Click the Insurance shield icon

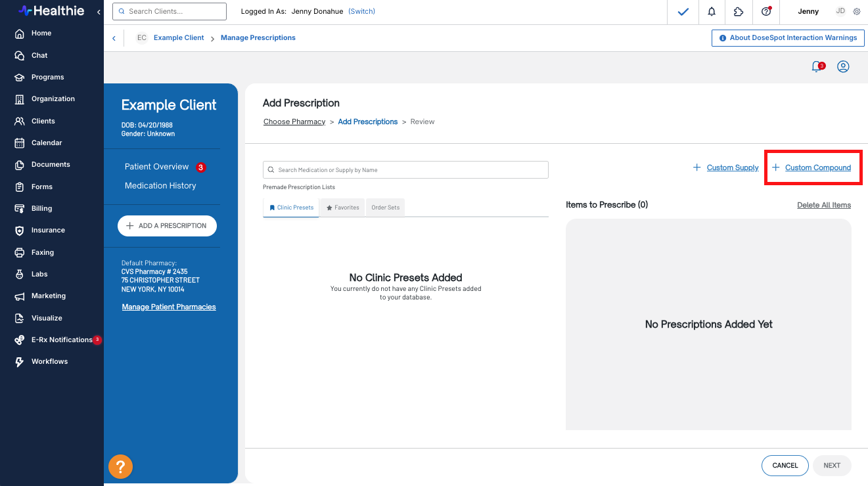click(x=20, y=231)
